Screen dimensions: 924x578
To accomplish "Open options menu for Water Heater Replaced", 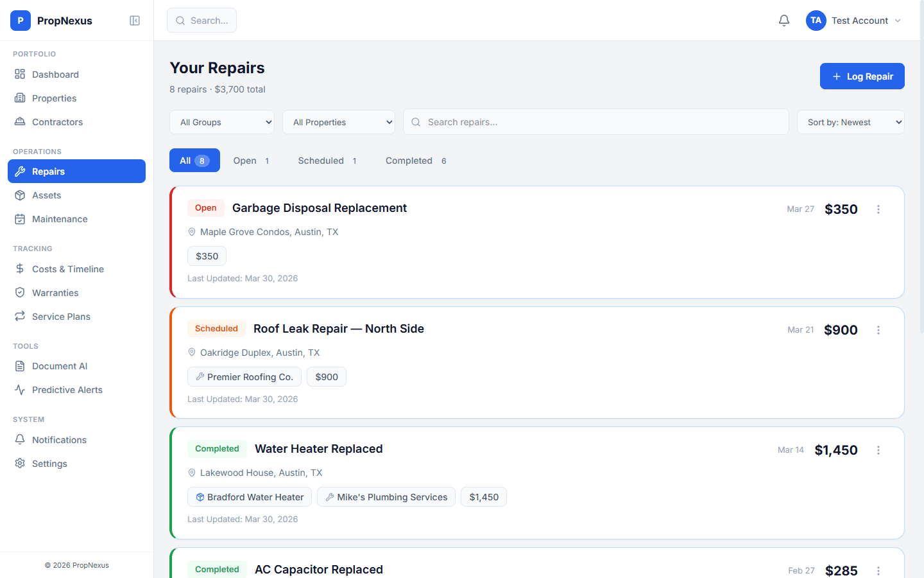I will pyautogui.click(x=878, y=450).
